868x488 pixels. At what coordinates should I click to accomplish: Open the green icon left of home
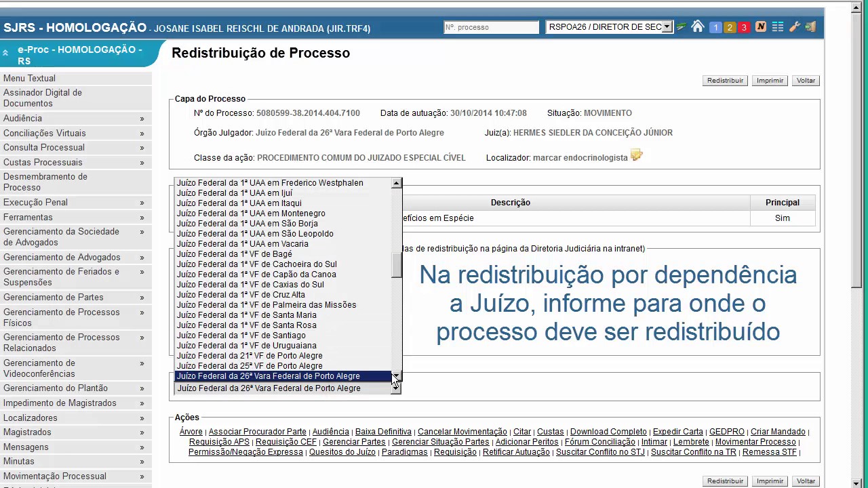[681, 27]
